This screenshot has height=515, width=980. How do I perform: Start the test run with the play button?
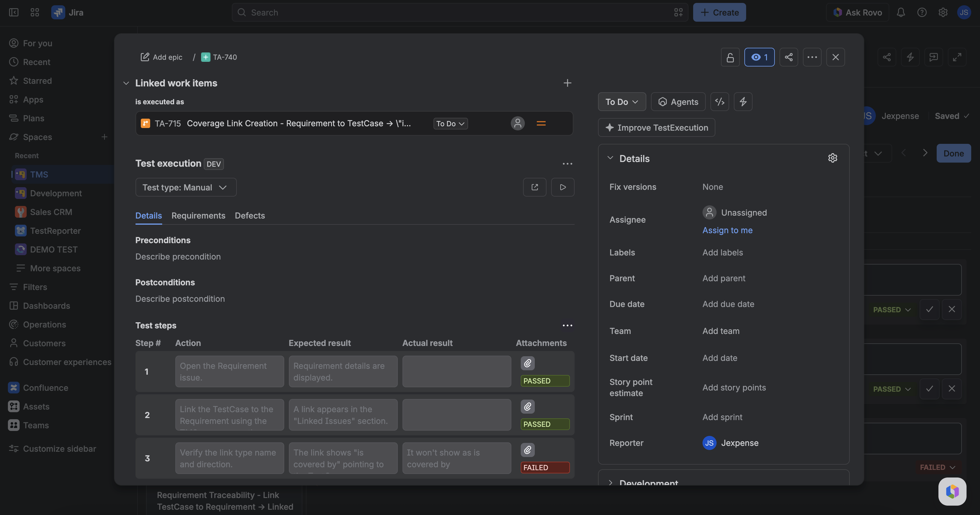563,187
